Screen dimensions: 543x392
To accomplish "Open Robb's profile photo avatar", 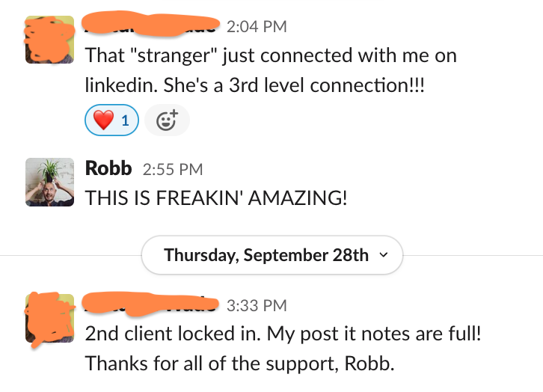I will (x=49, y=182).
